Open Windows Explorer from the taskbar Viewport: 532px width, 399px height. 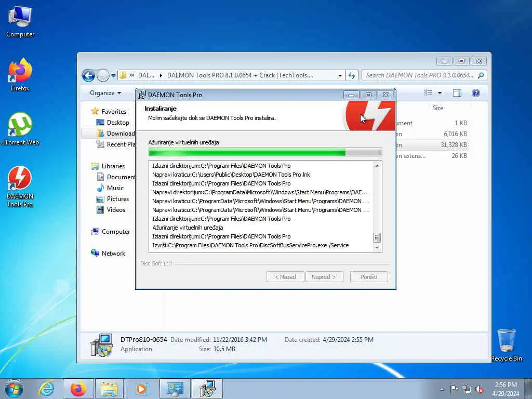[x=109, y=389]
